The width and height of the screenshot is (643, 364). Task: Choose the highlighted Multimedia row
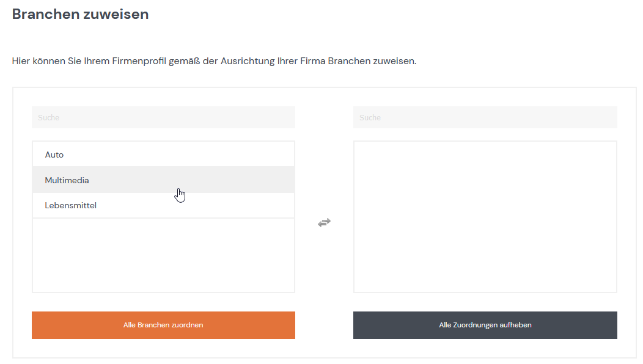coord(163,180)
